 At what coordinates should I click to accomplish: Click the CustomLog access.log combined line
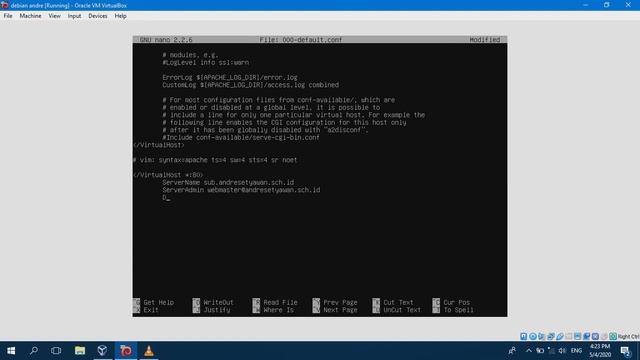coord(251,85)
